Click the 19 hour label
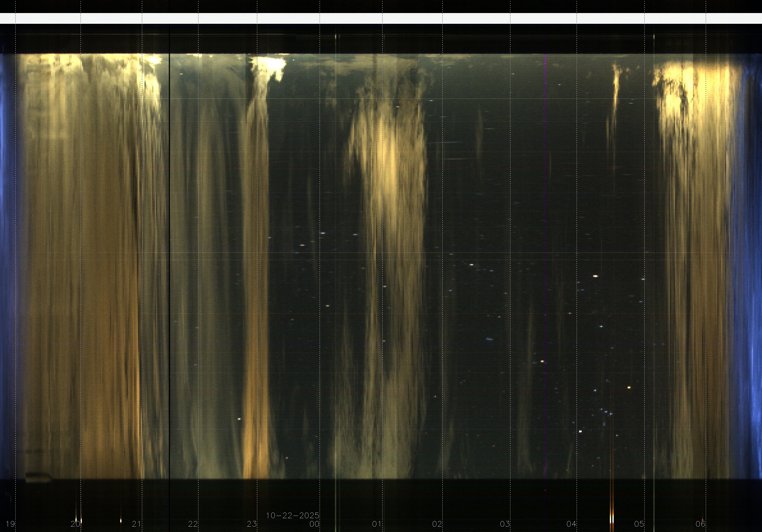The width and height of the screenshot is (762, 532). (x=10, y=524)
